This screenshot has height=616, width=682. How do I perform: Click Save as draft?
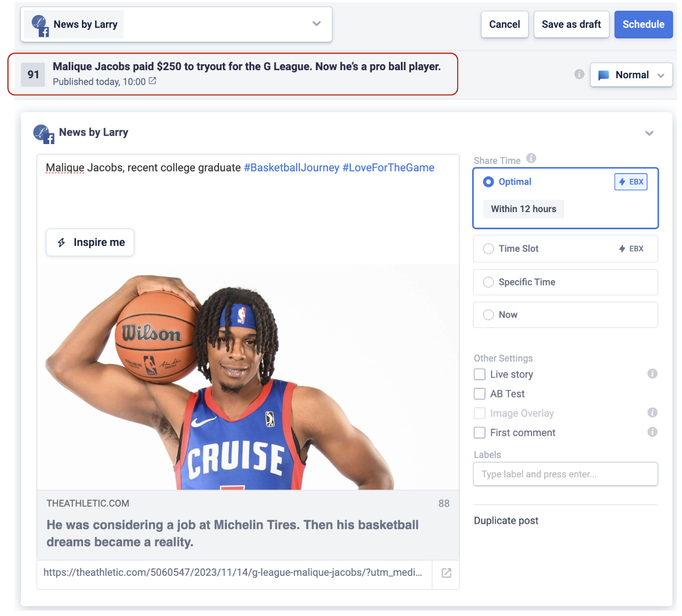click(571, 25)
